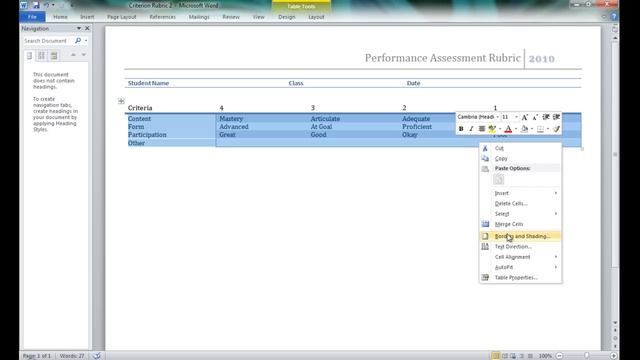The image size is (640, 360).
Task: Switch to the Review tab
Action: tap(231, 17)
